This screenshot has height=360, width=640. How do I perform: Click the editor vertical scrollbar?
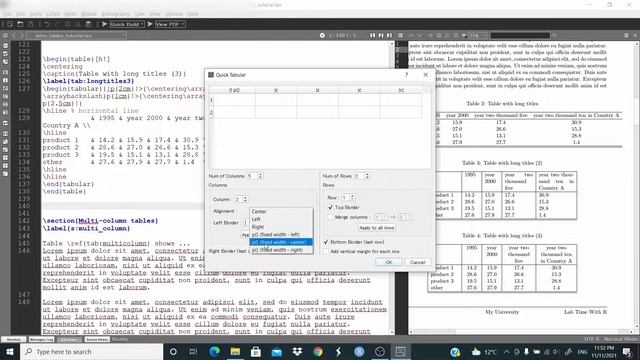point(392,188)
